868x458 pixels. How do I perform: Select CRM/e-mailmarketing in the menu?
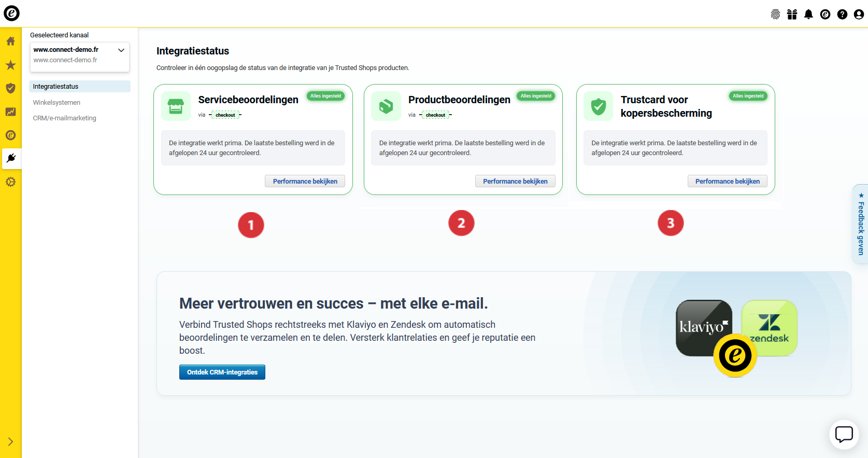[64, 118]
